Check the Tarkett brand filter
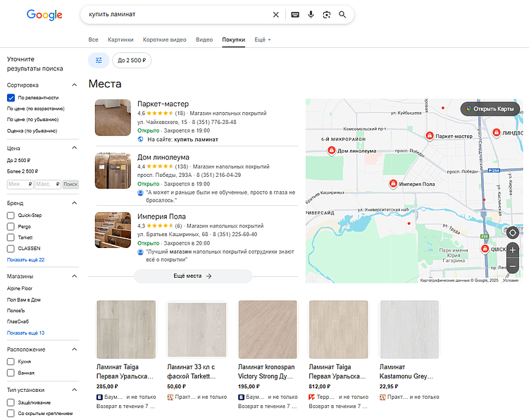This screenshot has width=529, height=420. (11, 237)
